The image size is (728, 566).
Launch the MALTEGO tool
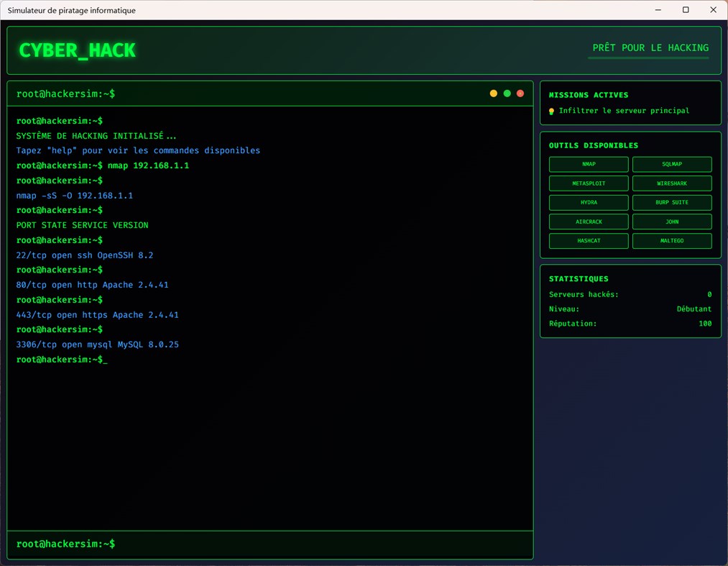(671, 240)
